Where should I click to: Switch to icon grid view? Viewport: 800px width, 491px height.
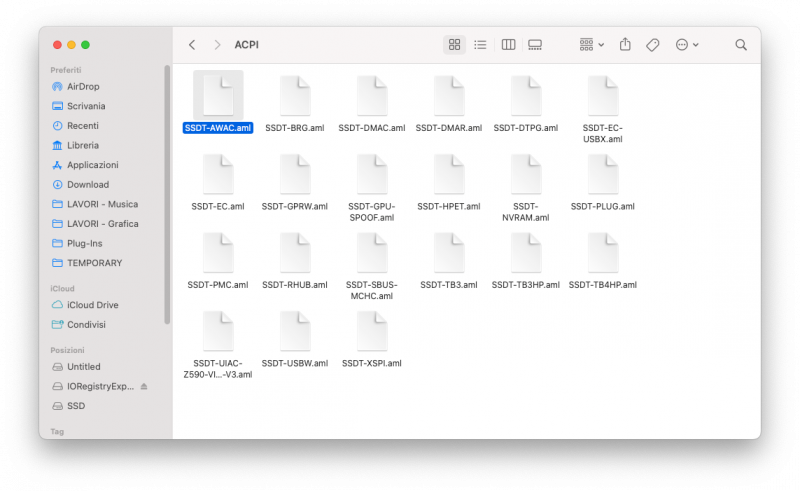(x=454, y=45)
